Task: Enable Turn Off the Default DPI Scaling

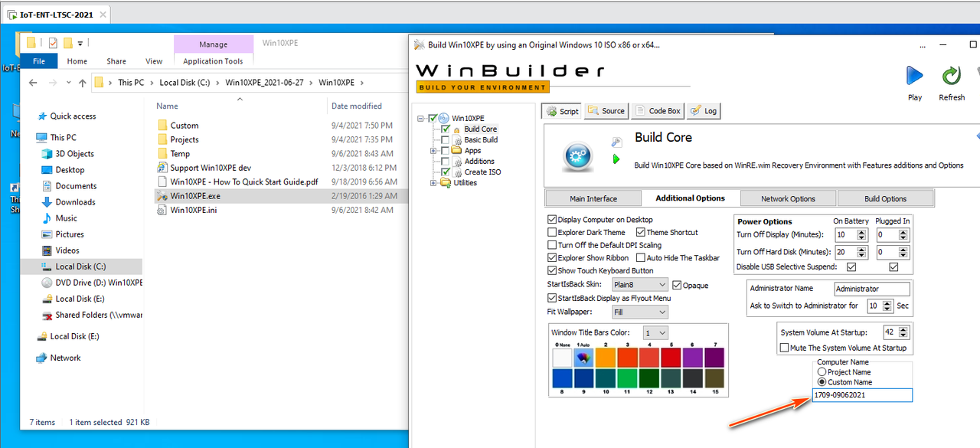Action: coord(552,245)
